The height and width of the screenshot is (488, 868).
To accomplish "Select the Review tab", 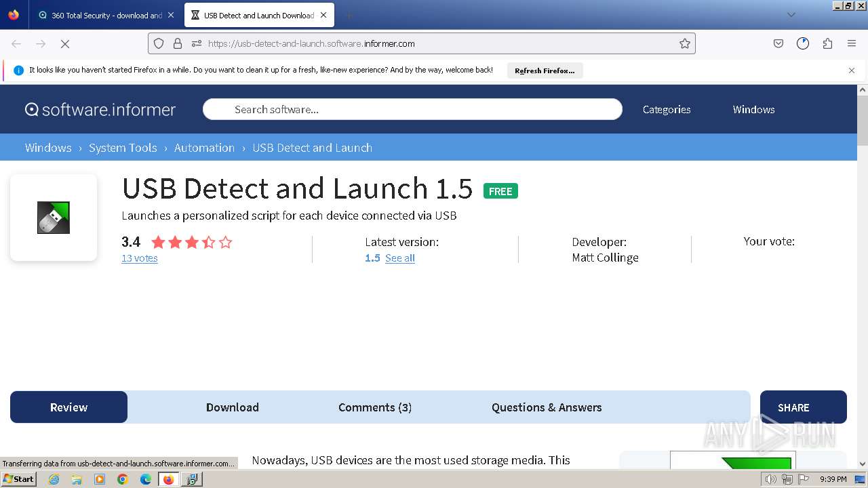I will [68, 407].
